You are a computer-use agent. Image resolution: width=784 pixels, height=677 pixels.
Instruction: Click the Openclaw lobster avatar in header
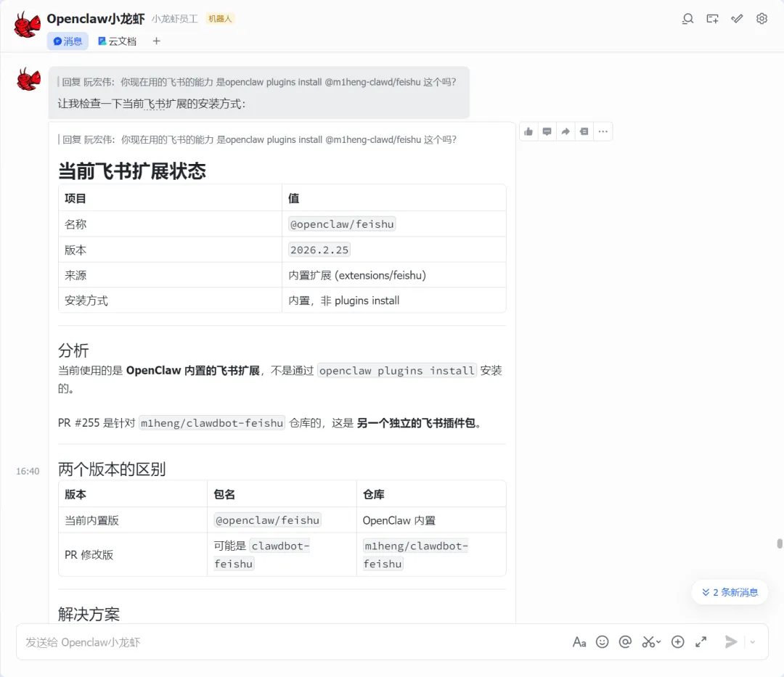click(x=27, y=25)
